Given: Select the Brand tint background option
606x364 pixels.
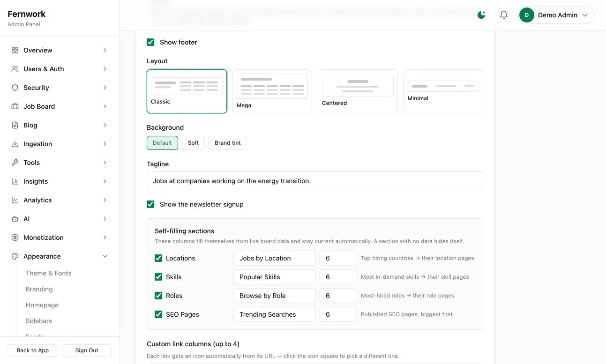Looking at the screenshot, I should coord(228,143).
